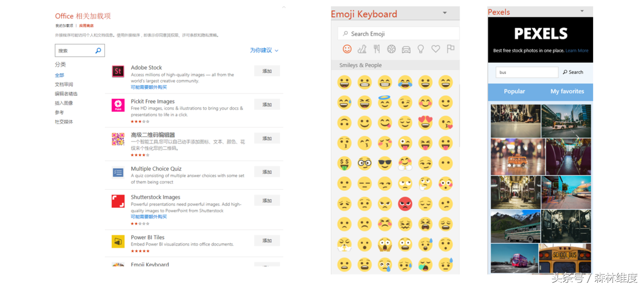
Task: Insert the kissing face with heart emoji
Action: [446, 123]
